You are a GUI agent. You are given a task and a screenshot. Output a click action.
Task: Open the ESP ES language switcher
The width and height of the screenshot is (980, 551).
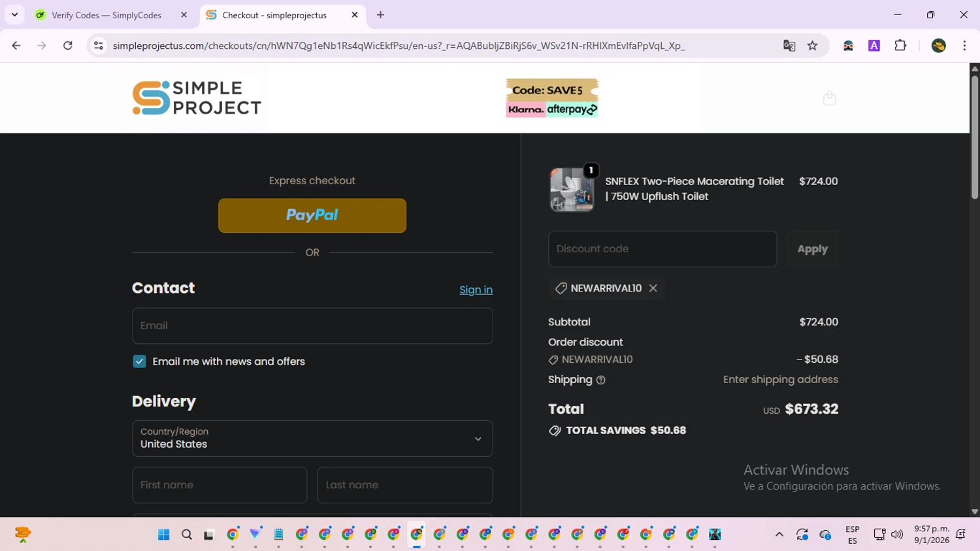[x=852, y=535]
